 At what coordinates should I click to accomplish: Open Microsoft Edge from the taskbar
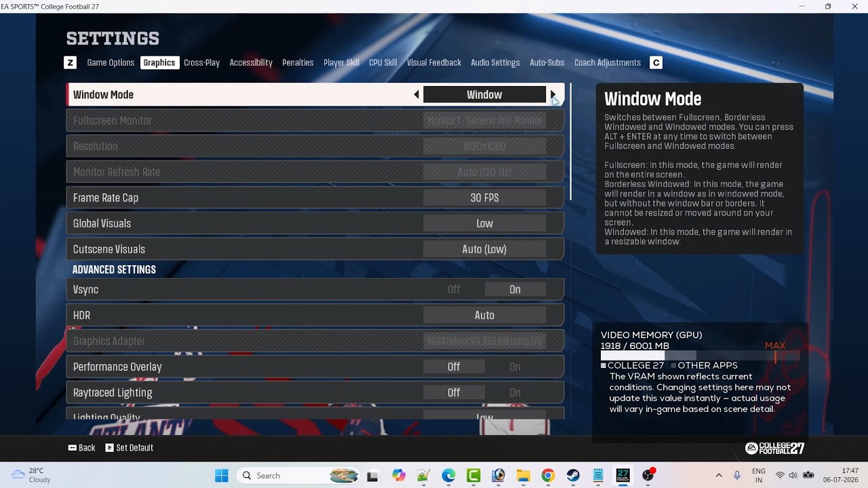pyautogui.click(x=449, y=476)
